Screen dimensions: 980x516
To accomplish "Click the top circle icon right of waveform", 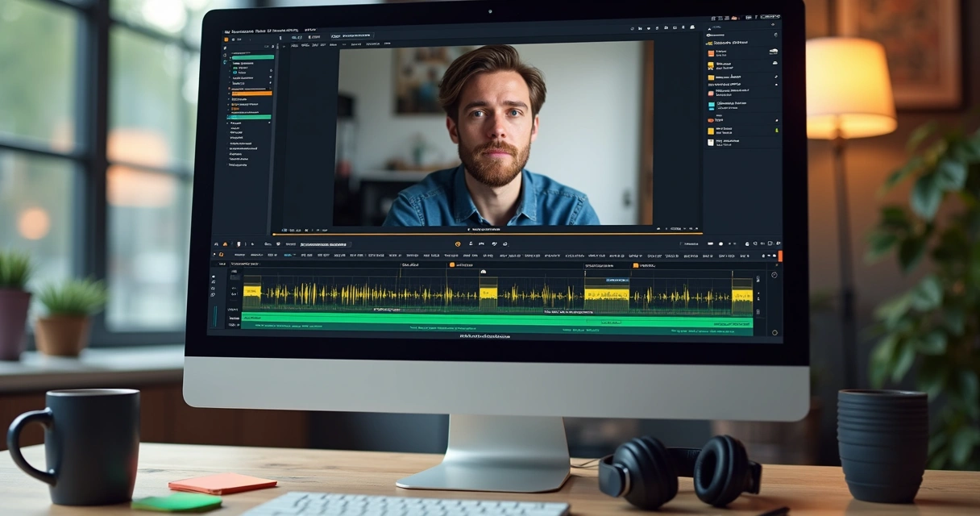I will (x=774, y=275).
